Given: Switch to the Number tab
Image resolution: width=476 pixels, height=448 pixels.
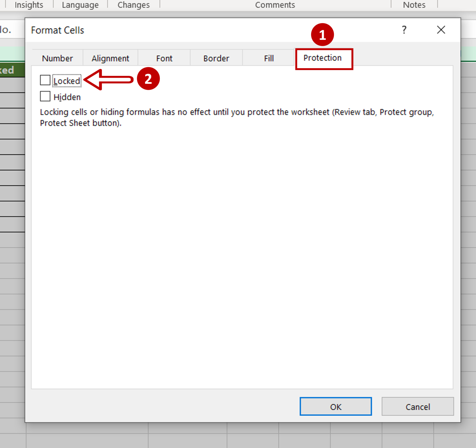Looking at the screenshot, I should coord(57,58).
